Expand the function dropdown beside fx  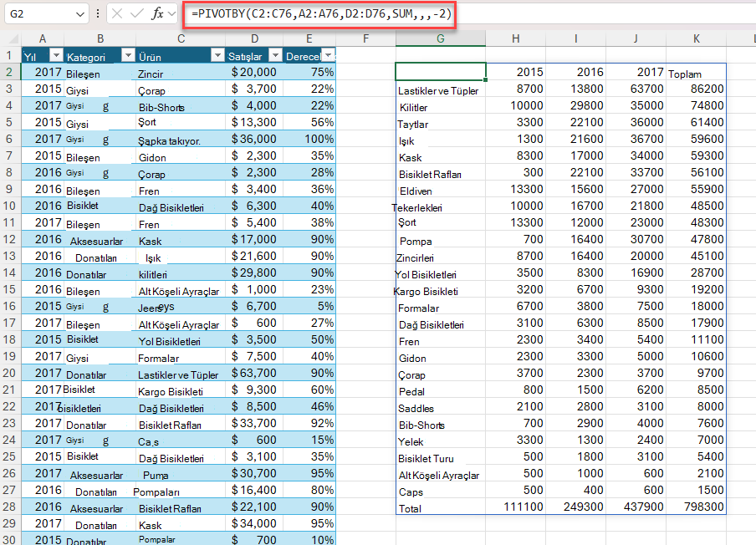click(x=172, y=14)
